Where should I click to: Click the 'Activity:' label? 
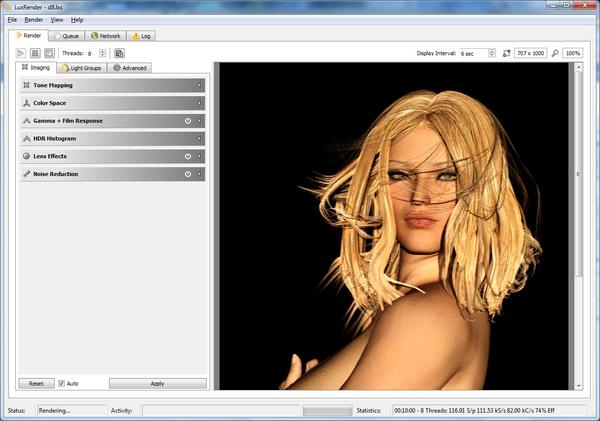pyautogui.click(x=121, y=410)
